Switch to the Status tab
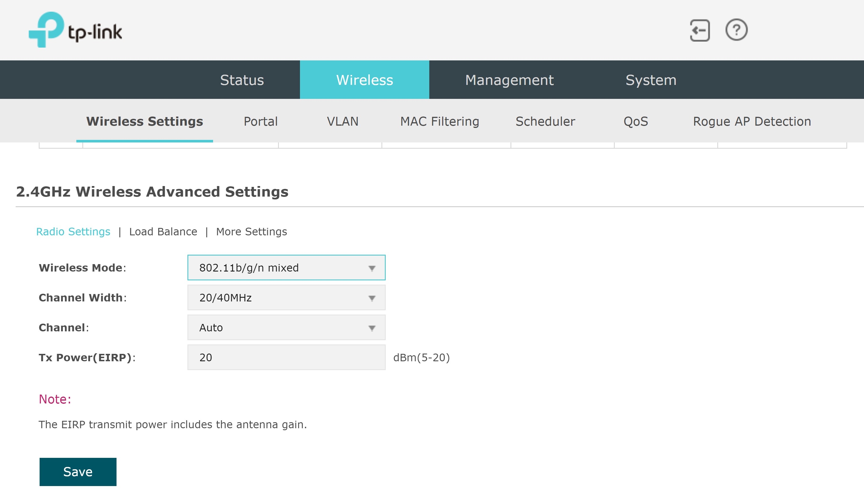 click(x=242, y=80)
